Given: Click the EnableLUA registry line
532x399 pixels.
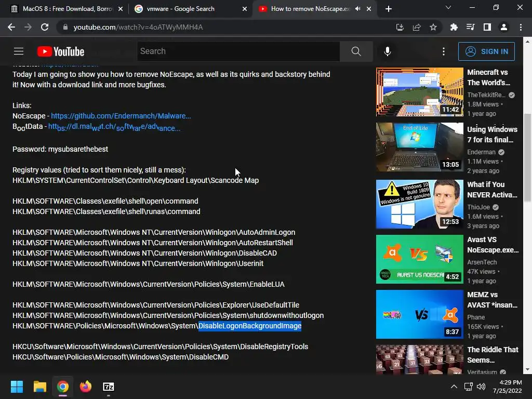Looking at the screenshot, I should 148,284.
